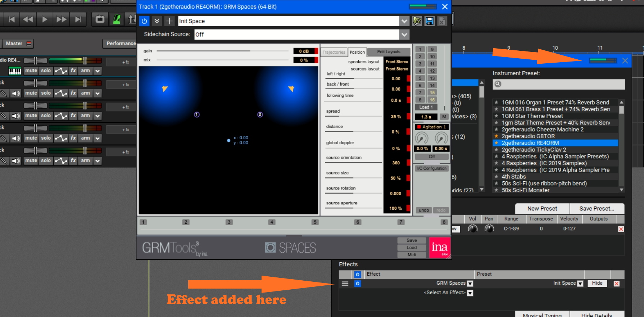
Task: Click the M button next to 1.3 s
Action: 444,117
